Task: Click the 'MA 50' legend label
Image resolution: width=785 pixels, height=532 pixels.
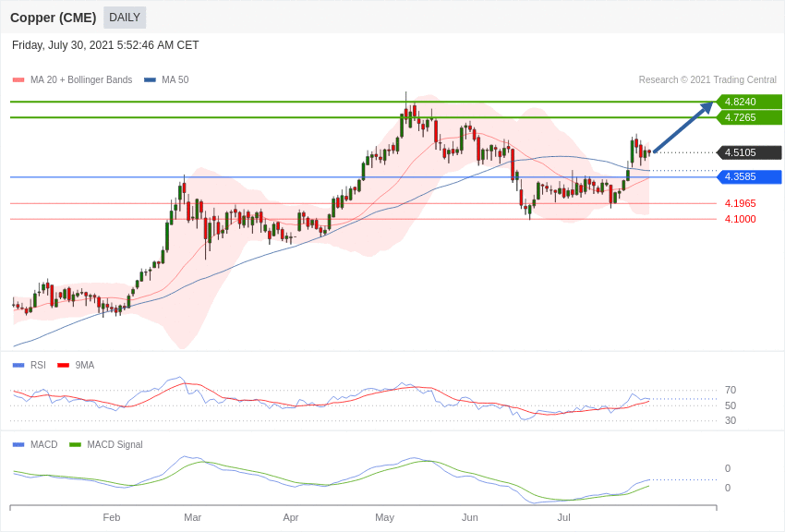Action: coord(175,79)
